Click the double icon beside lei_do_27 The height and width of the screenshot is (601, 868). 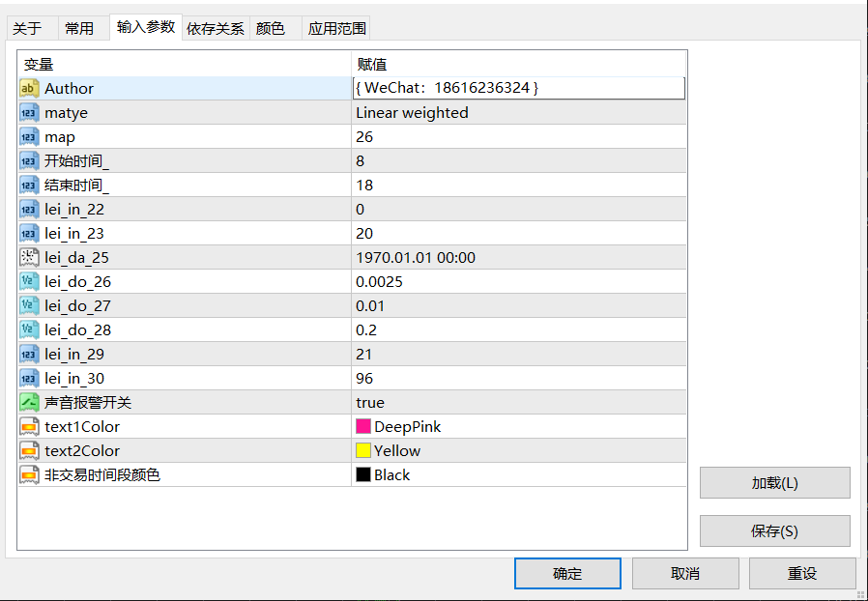(x=29, y=306)
